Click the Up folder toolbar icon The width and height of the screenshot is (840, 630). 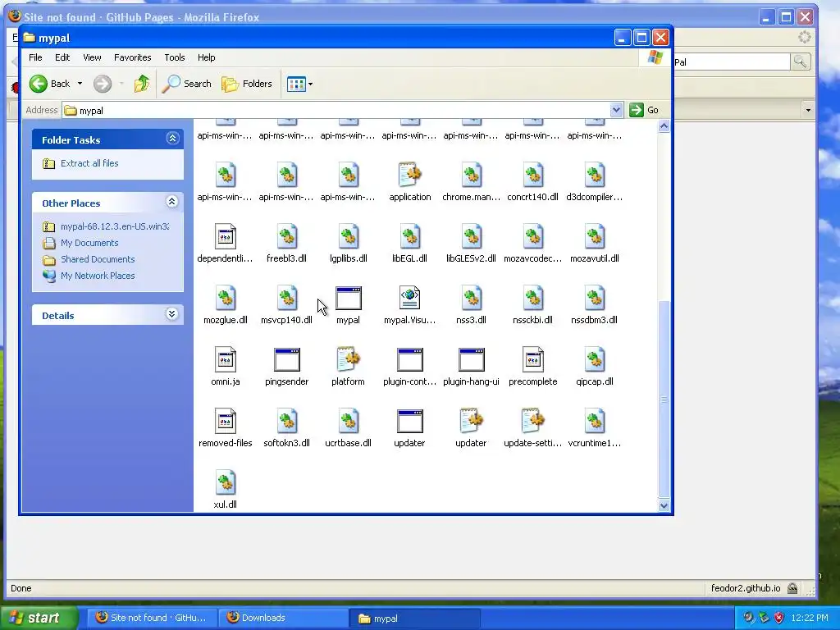pyautogui.click(x=141, y=84)
